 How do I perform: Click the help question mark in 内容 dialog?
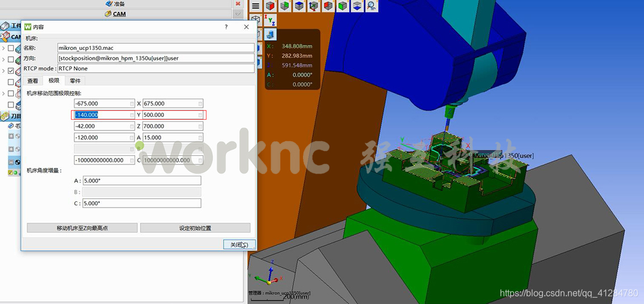(226, 27)
